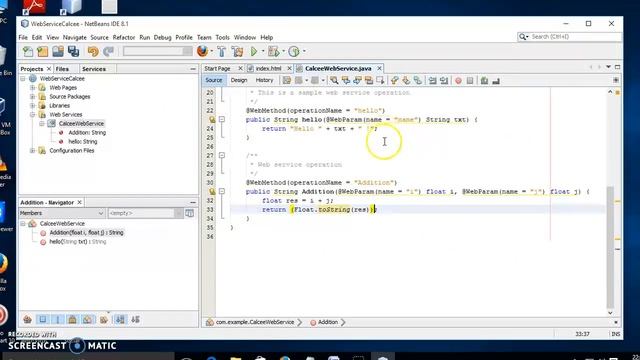Click the lightbulb hint icon on line 31
Screen dimensions: 640x360
click(x=212, y=191)
